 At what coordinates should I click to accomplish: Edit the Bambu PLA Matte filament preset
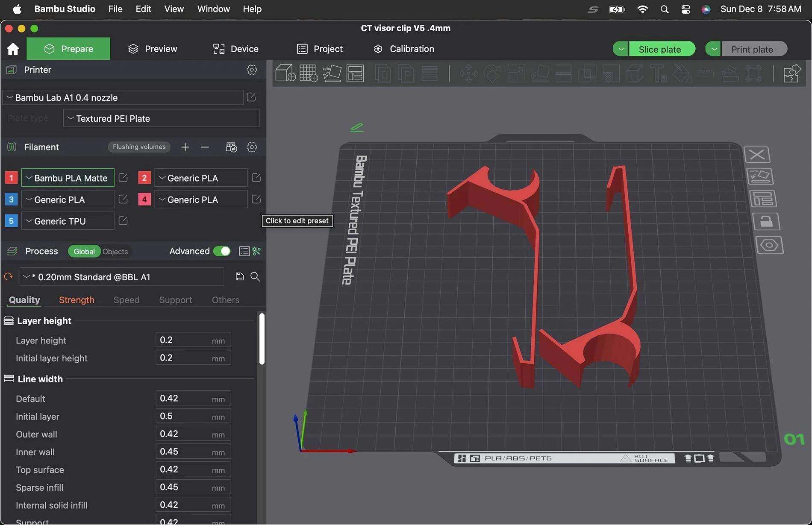(x=123, y=178)
